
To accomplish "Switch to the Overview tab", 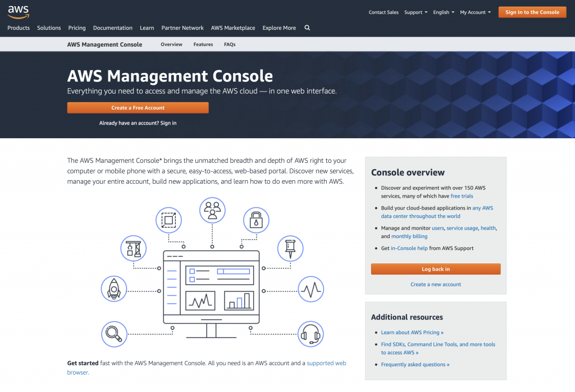I will click(x=171, y=44).
